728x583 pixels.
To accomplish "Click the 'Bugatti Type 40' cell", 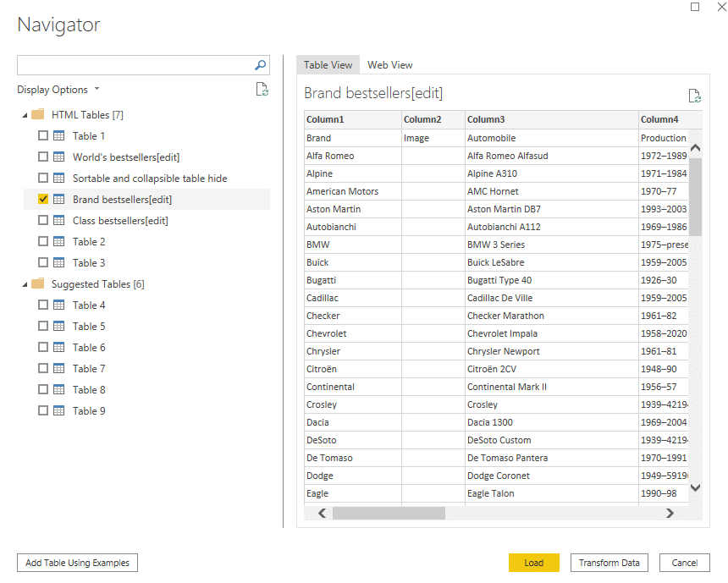I will pyautogui.click(x=552, y=280).
